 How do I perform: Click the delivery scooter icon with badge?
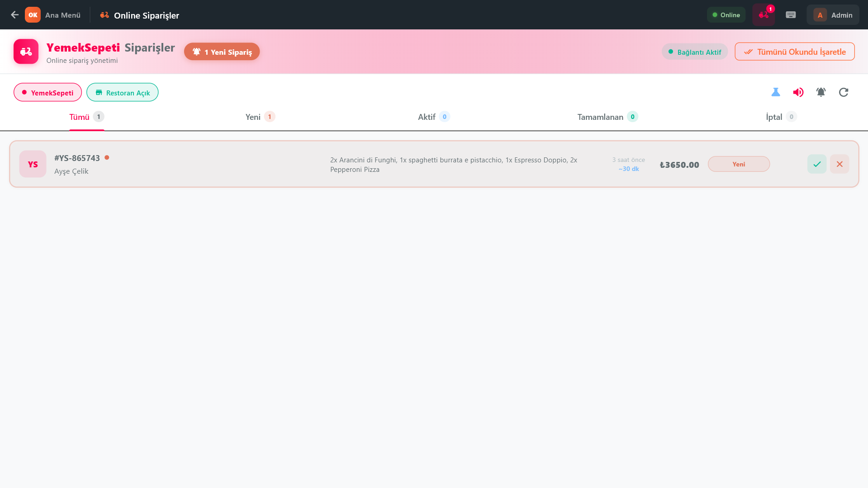(764, 14)
